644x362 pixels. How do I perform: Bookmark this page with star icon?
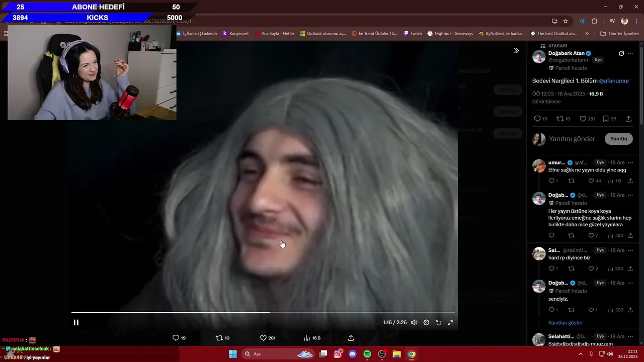tap(566, 21)
